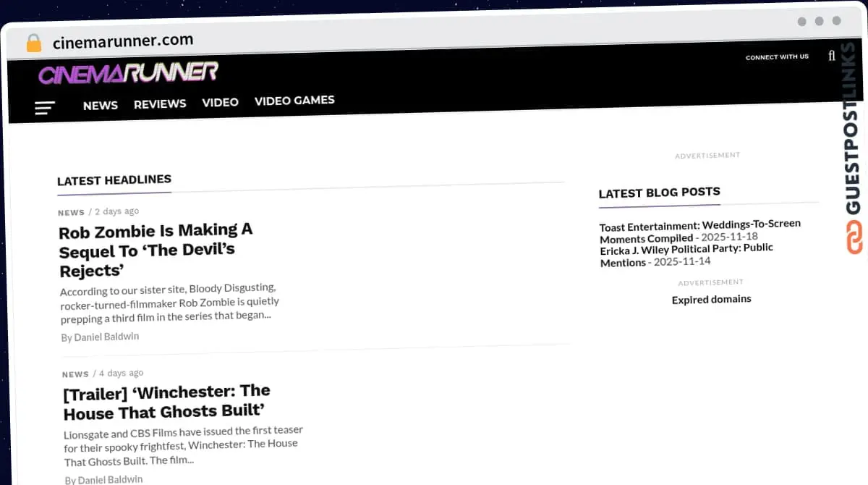Image resolution: width=868 pixels, height=485 pixels.
Task: Click the cinemarunner.com address bar
Action: point(123,41)
